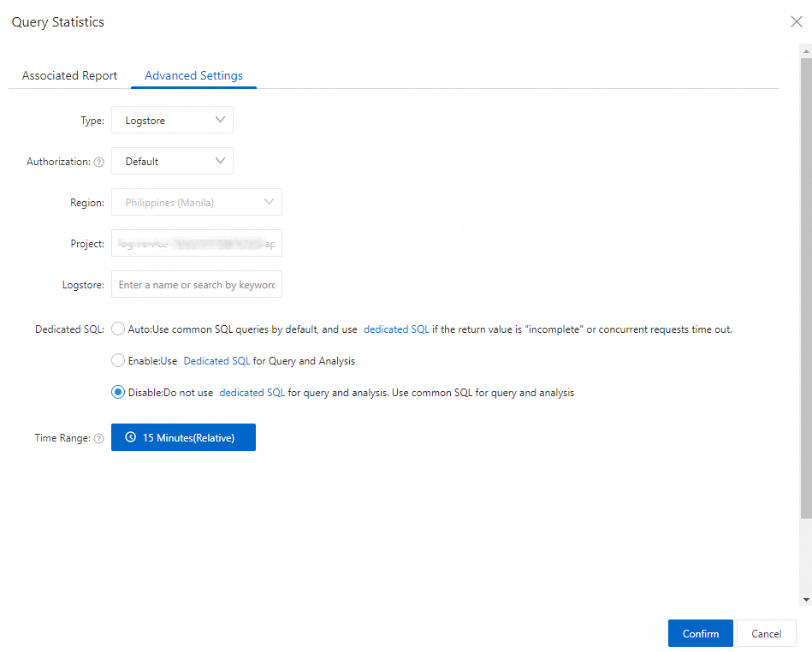Click the clock icon in time range button
Screen dimensions: 812x652
pos(131,437)
